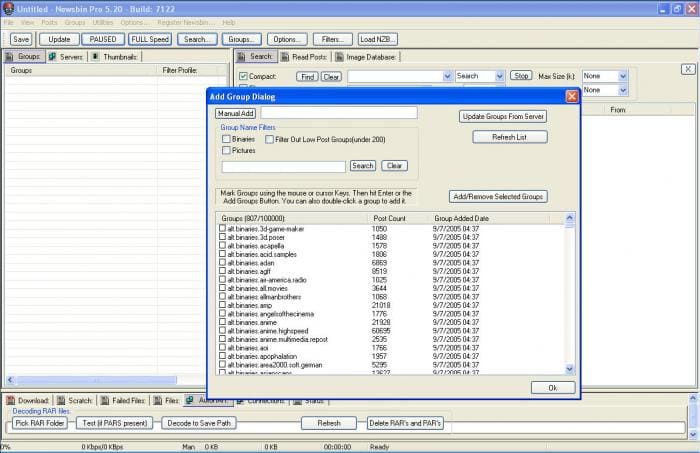Click Ok in Add Group Dialog
This screenshot has width=700, height=453.
(x=553, y=388)
